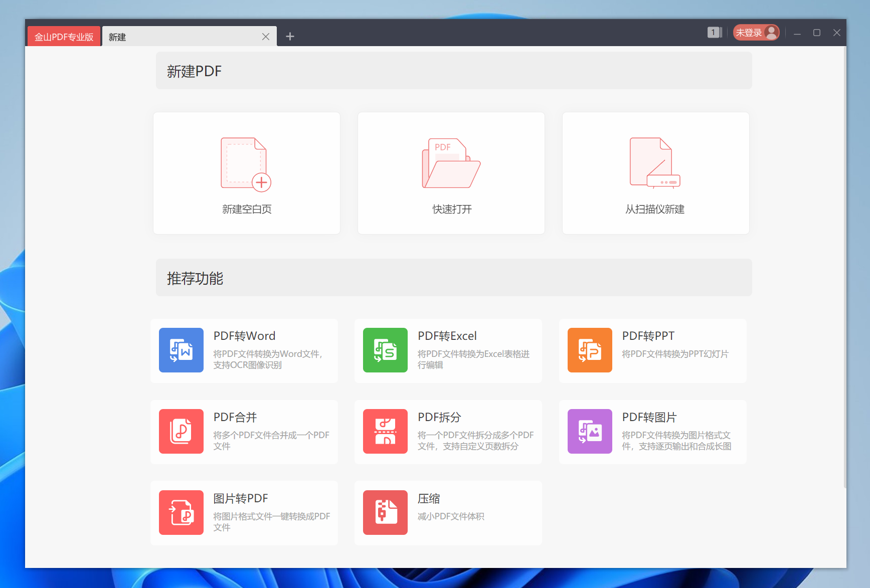
Task: Click the window count icon showing 1
Action: point(715,33)
